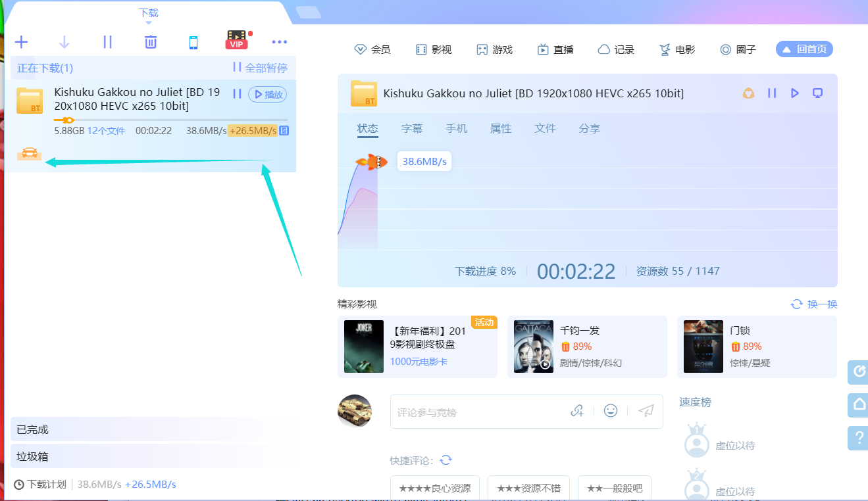Switch to the 文件 files tab

point(545,128)
